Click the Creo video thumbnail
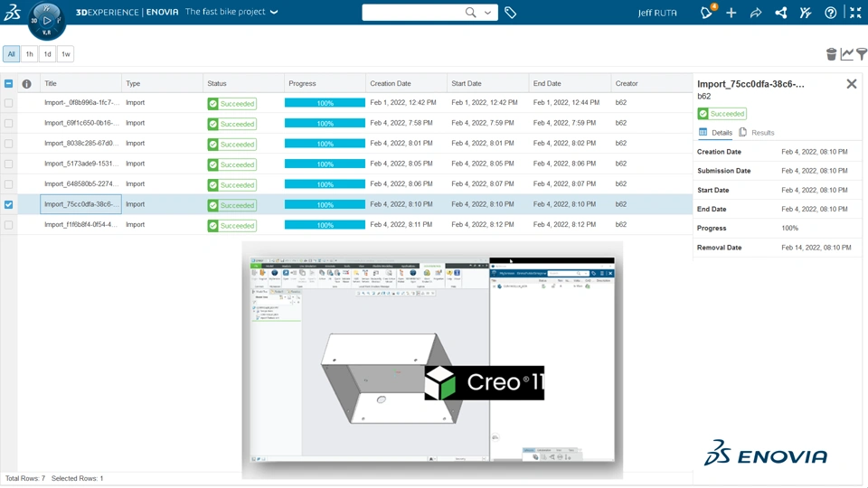The width and height of the screenshot is (868, 488). (432, 360)
